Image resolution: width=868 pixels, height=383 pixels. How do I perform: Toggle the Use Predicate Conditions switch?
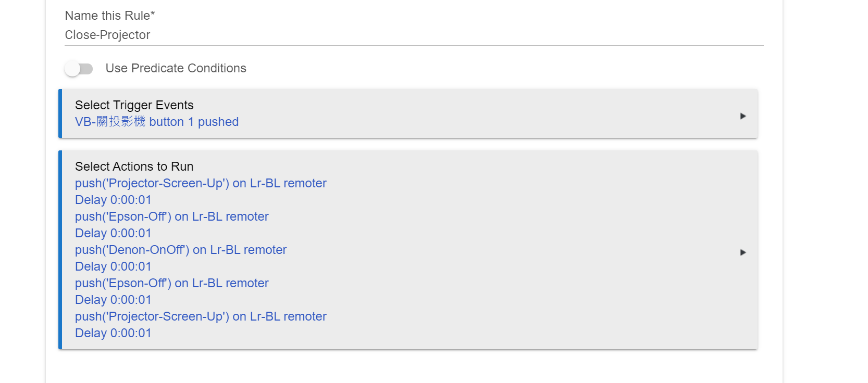(79, 69)
